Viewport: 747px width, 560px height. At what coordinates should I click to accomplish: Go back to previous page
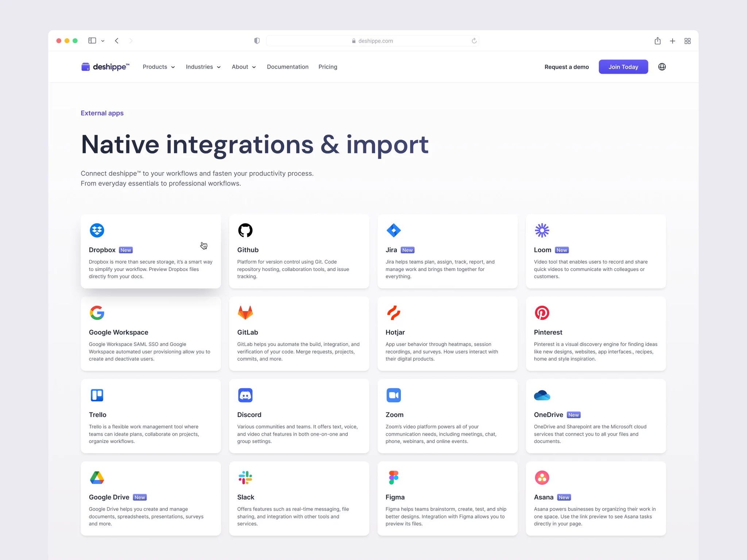[x=117, y=41]
